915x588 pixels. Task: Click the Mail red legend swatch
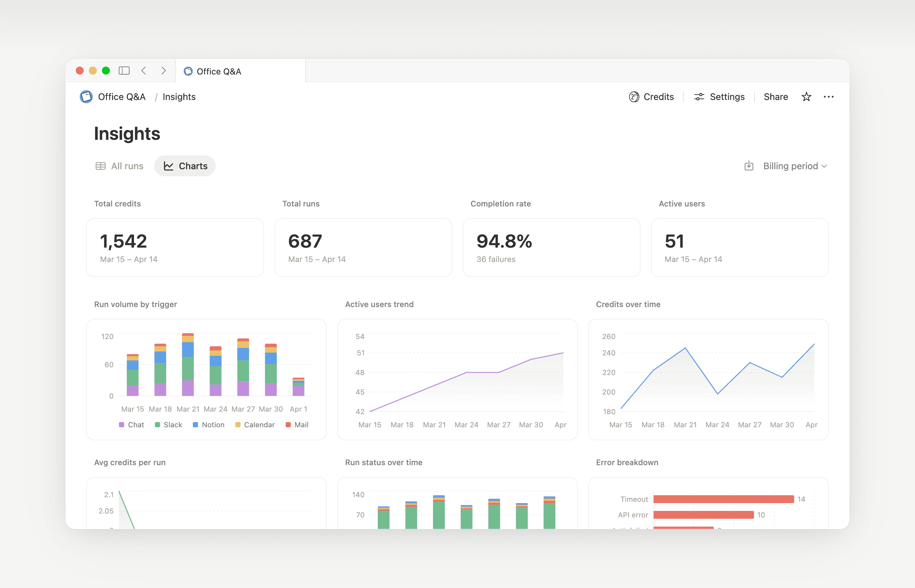tap(288, 425)
